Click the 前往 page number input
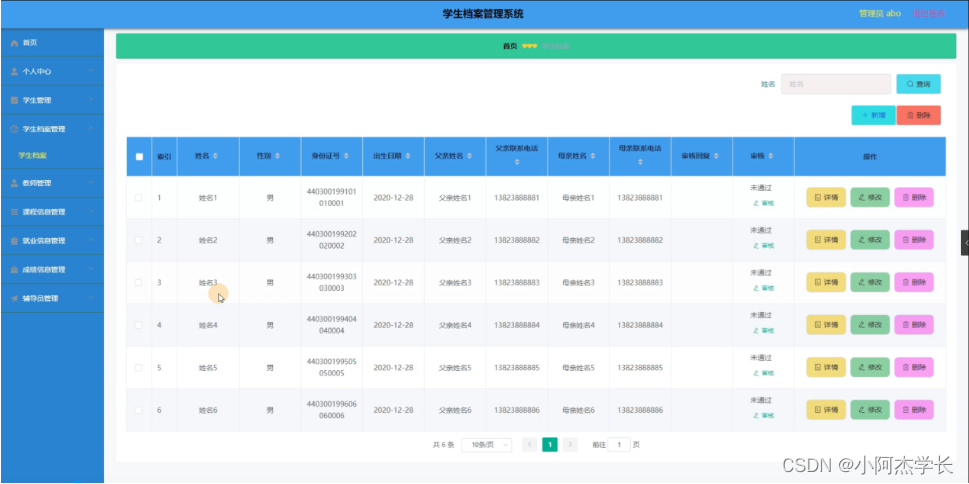Image resolution: width=969 pixels, height=484 pixels. pyautogui.click(x=619, y=444)
